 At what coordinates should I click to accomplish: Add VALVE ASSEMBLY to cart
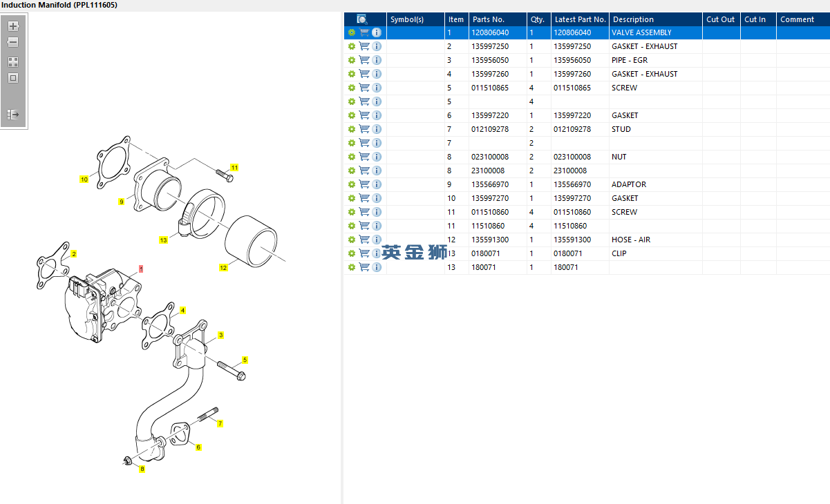pos(364,32)
